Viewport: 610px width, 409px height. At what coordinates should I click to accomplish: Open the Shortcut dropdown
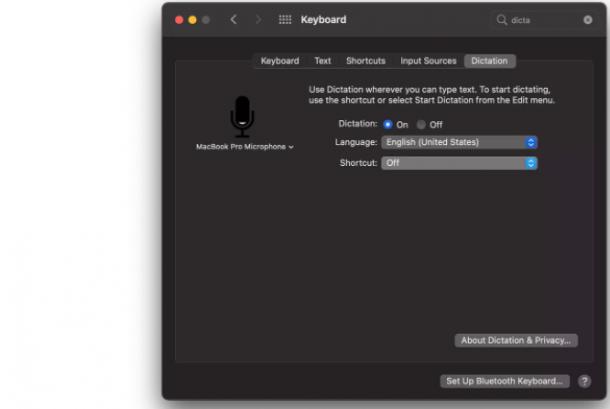tap(459, 163)
